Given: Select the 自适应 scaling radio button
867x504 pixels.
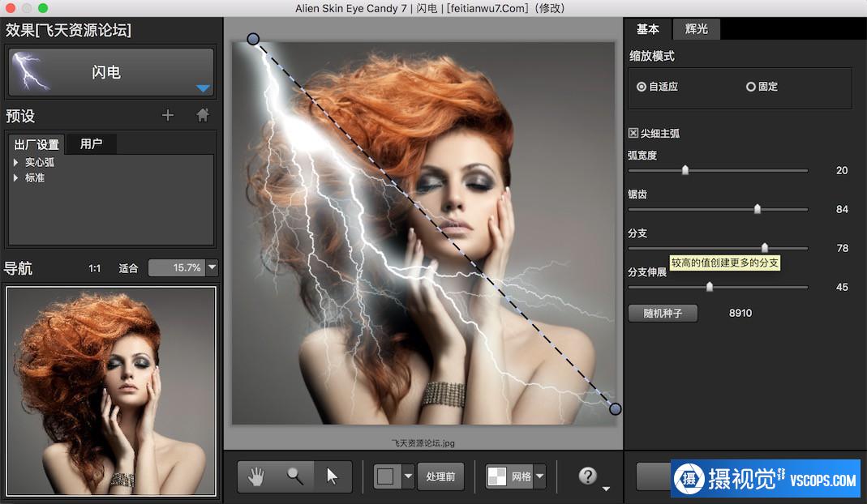Looking at the screenshot, I should (642, 87).
